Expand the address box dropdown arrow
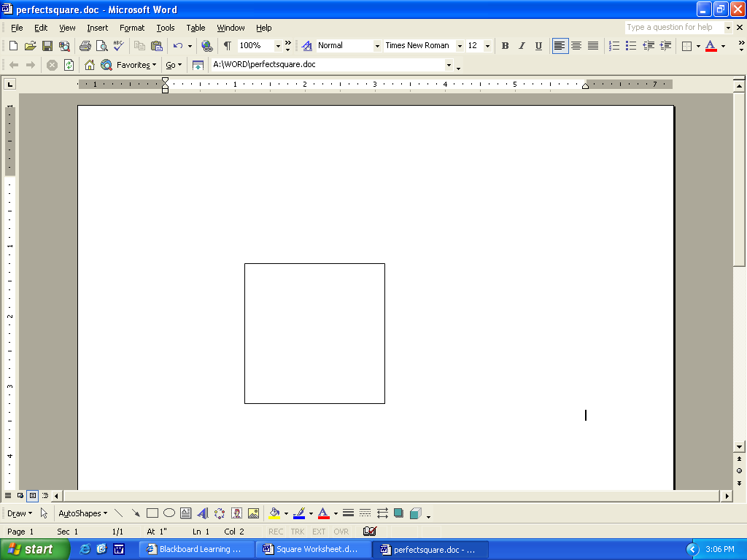Viewport: 747px width, 560px height. pyautogui.click(x=449, y=65)
